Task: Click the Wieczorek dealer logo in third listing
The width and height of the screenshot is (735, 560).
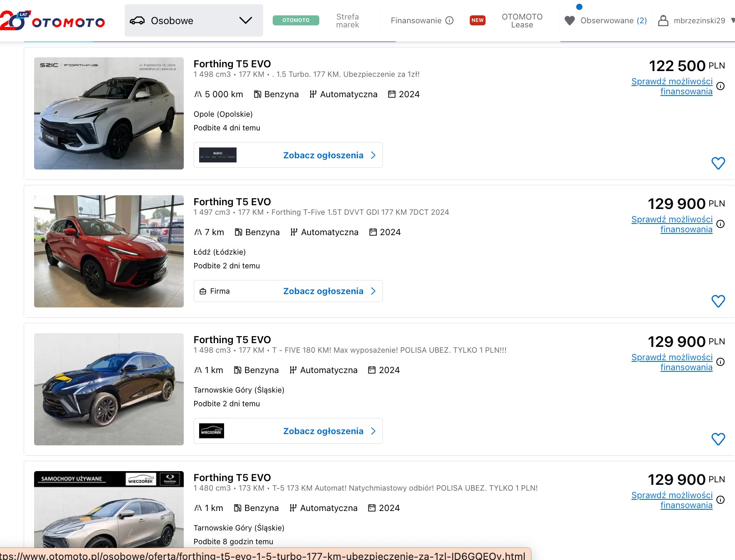Action: (212, 431)
